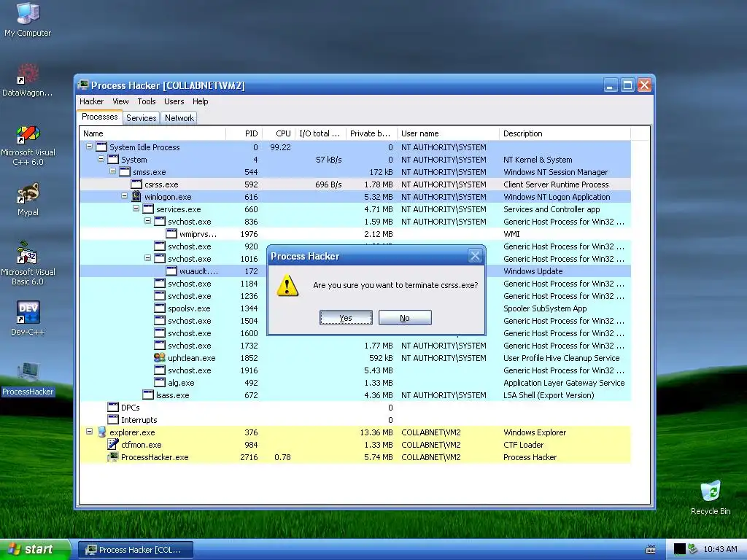Collapse the services.exe tree node

(x=136, y=209)
